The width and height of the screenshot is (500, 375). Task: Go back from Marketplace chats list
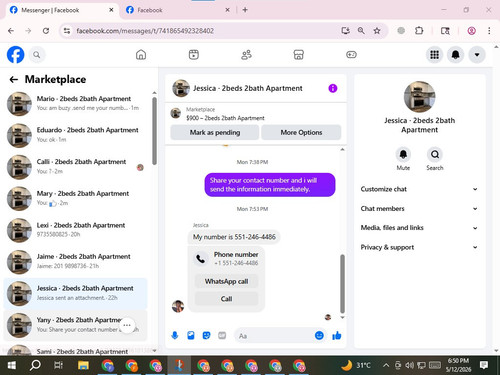tap(14, 79)
